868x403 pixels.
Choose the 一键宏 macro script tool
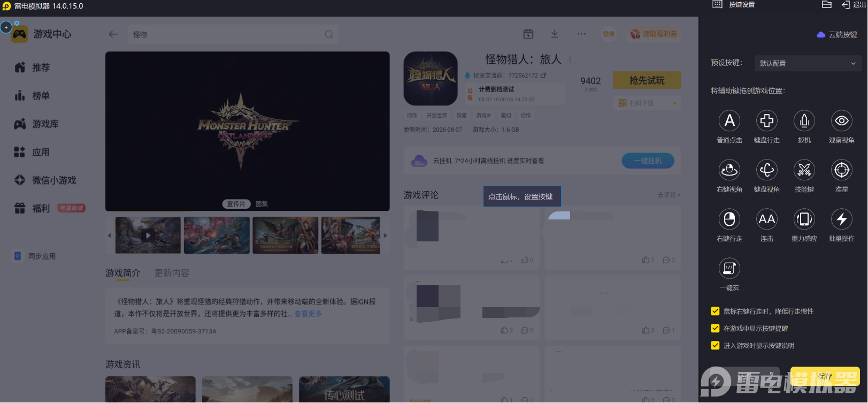(729, 269)
